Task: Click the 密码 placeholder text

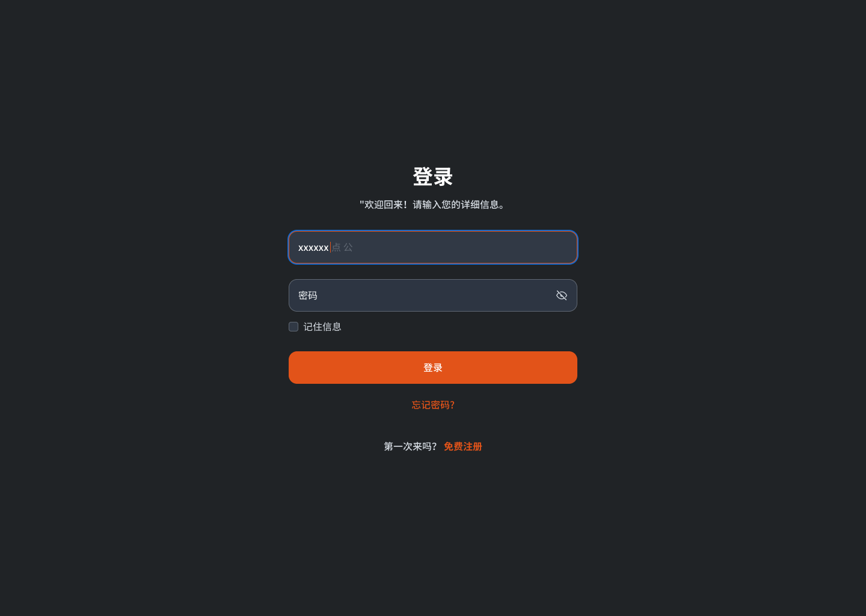Action: 308,295
